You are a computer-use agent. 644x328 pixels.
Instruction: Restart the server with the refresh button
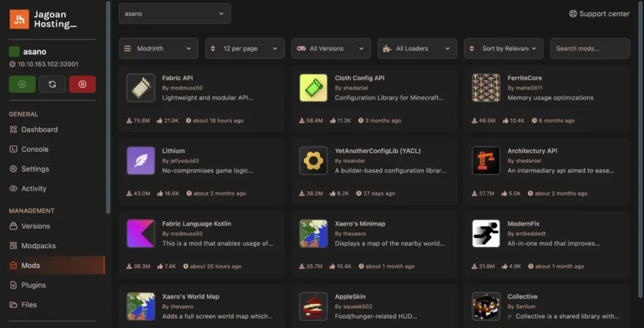click(x=52, y=84)
